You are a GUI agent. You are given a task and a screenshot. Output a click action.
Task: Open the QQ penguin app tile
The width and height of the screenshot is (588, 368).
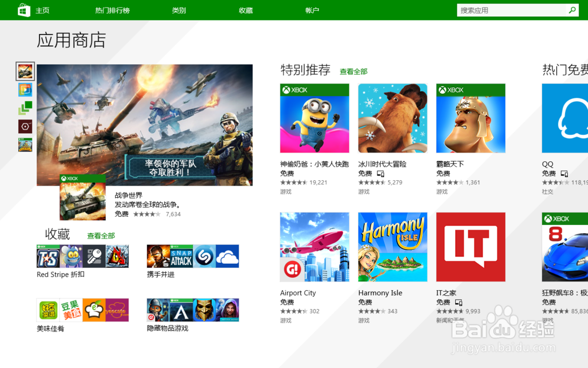pos(564,118)
